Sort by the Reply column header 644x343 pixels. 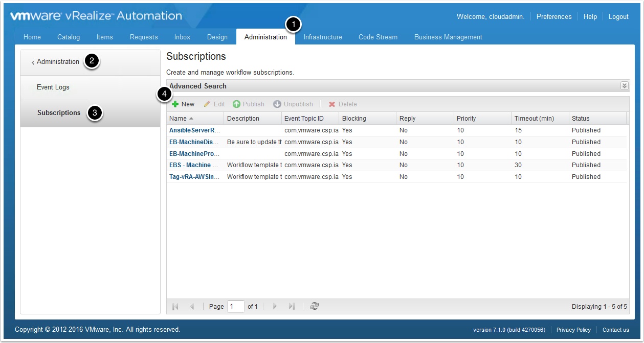coord(425,119)
